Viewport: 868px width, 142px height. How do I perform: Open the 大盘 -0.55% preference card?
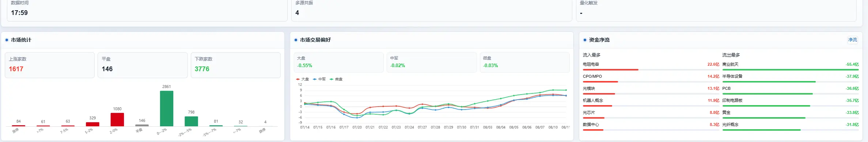click(x=339, y=62)
